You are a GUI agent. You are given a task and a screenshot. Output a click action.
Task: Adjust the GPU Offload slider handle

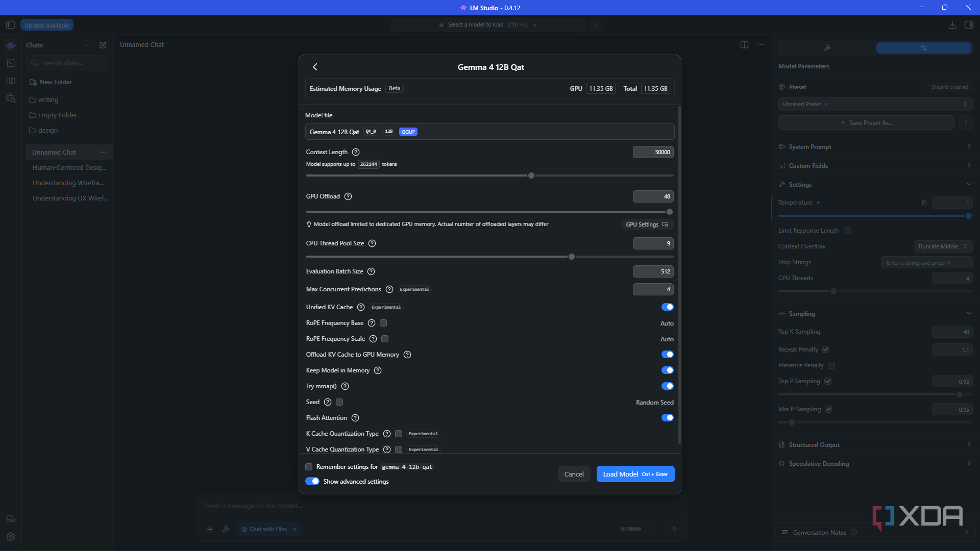pos(670,212)
